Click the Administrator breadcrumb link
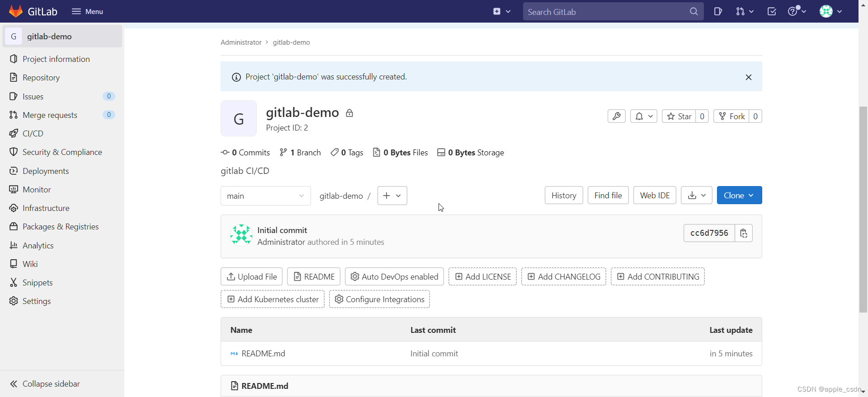868x397 pixels. [241, 42]
